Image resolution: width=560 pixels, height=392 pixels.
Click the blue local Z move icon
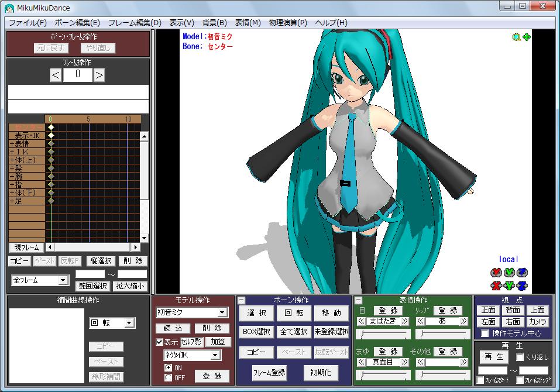pyautogui.click(x=522, y=286)
